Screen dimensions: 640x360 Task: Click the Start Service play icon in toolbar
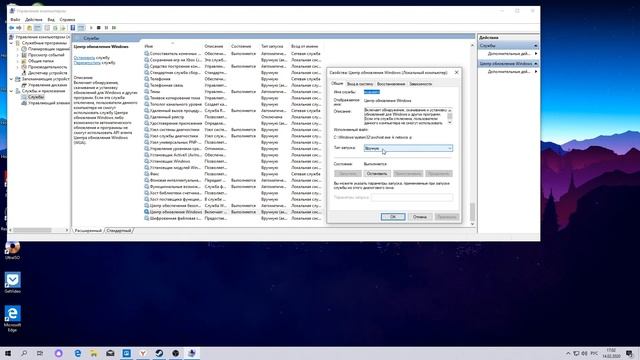click(x=91, y=28)
